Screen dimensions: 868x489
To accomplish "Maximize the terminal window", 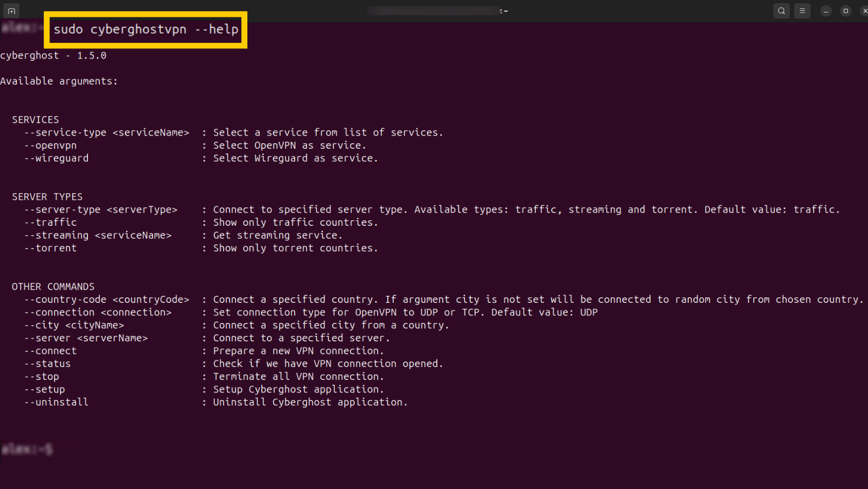I will (x=845, y=11).
